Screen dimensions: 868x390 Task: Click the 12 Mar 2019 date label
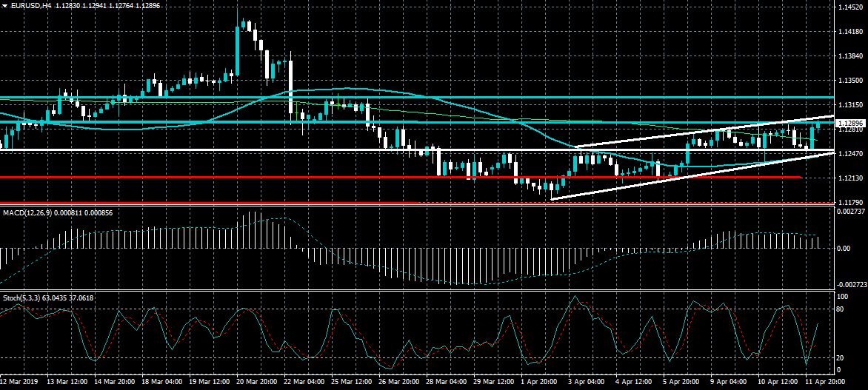(x=19, y=382)
